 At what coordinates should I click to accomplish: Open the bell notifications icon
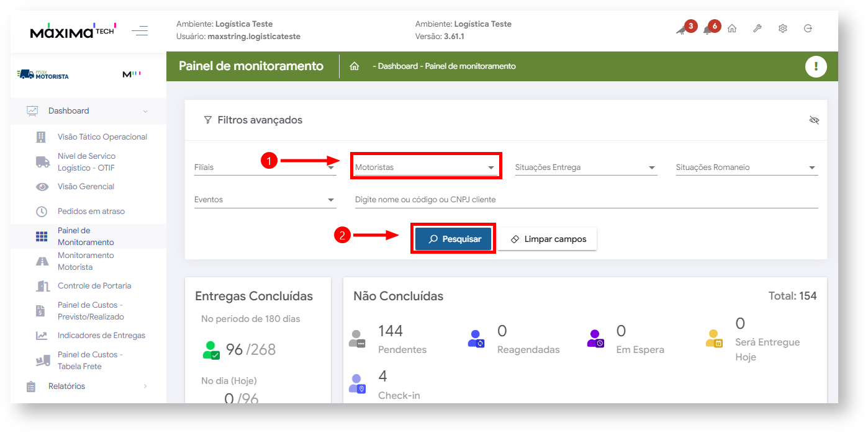(x=708, y=29)
